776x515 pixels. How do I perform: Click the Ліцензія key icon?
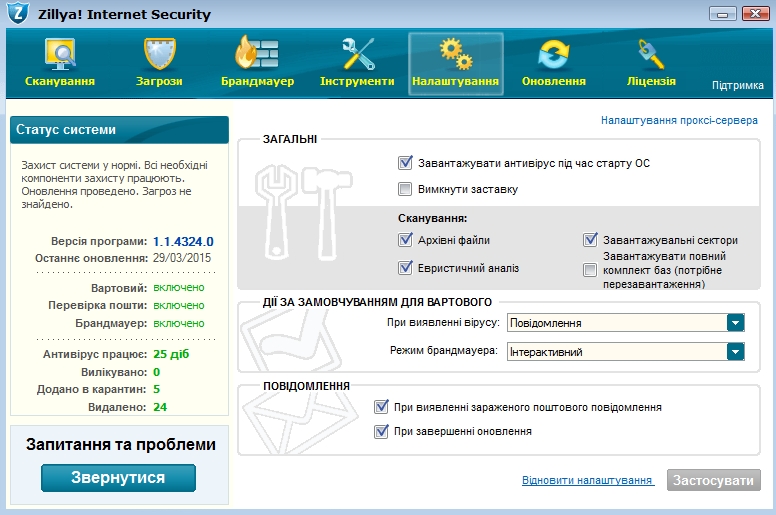650,54
